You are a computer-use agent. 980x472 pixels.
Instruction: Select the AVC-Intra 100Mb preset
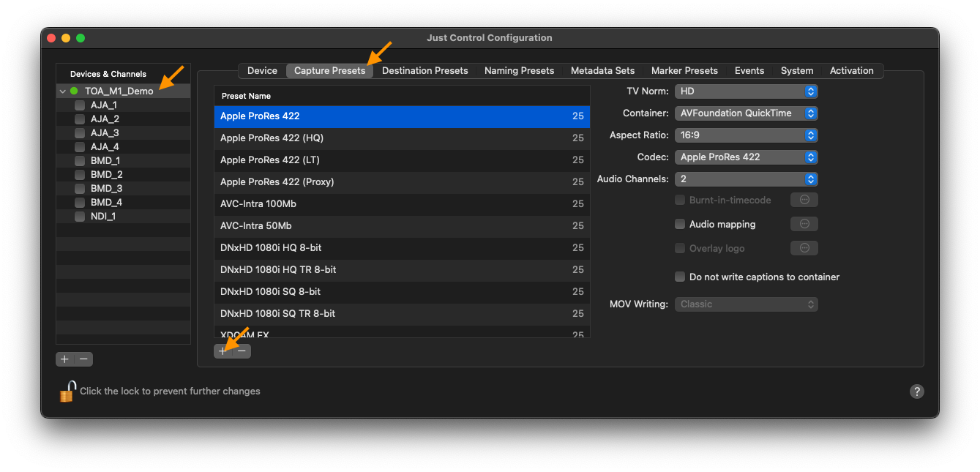[402, 204]
